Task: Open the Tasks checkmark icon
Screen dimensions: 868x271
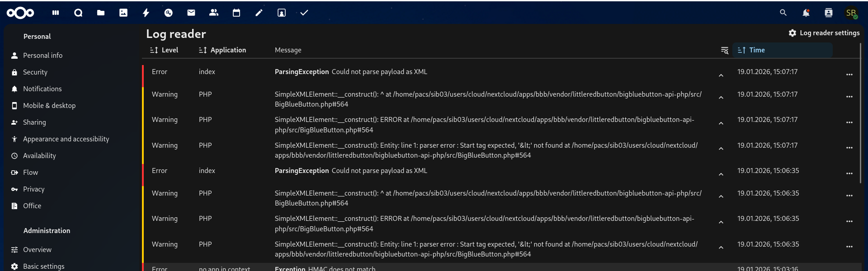Action: coord(304,13)
